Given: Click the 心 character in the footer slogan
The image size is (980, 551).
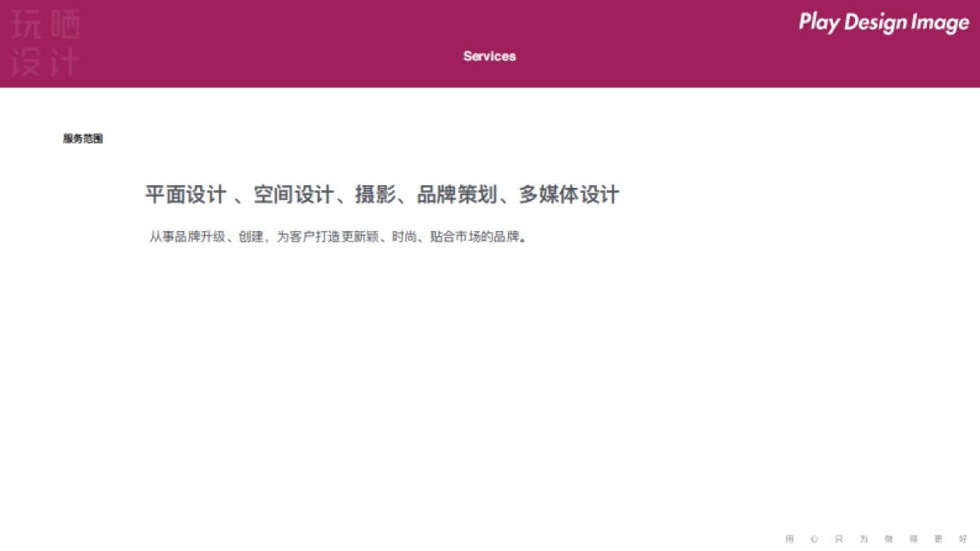Looking at the screenshot, I should coord(814,539).
